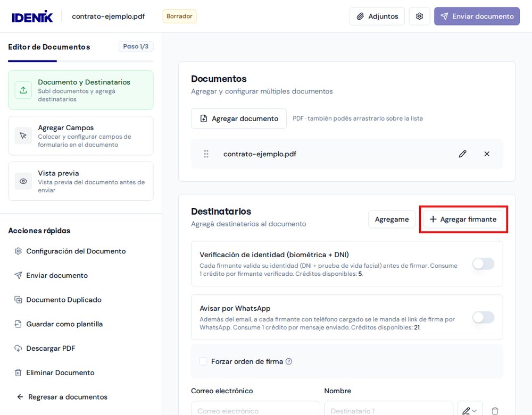
Task: Open the signer role dropdown with pen icon
Action: tap(470, 409)
